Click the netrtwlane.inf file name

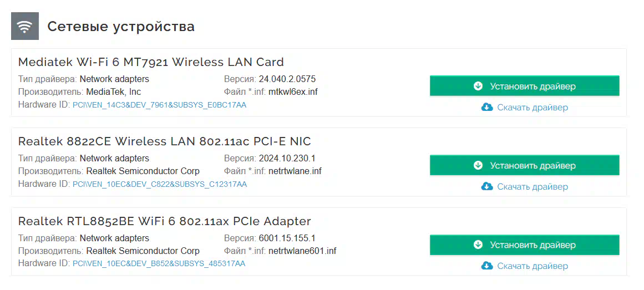click(295, 171)
